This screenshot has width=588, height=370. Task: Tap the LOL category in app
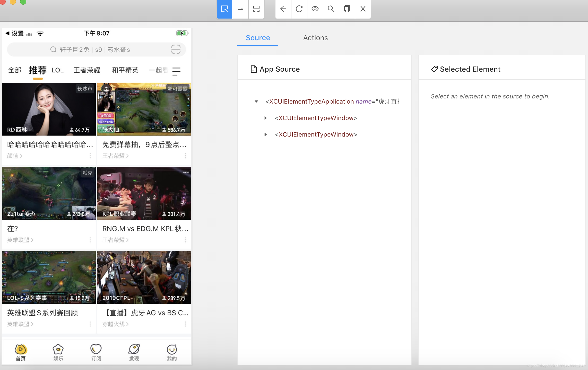(x=58, y=70)
